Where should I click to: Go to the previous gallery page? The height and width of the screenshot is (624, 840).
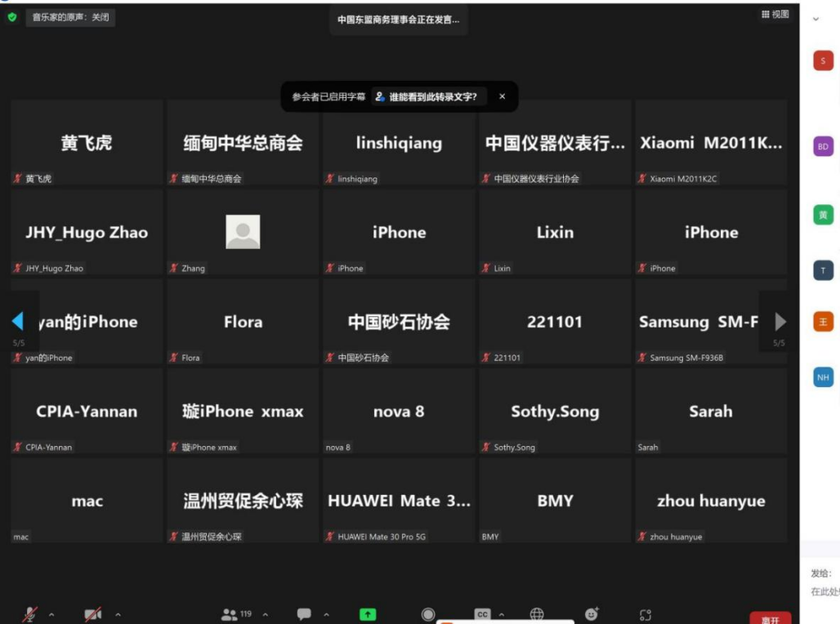pos(18,321)
